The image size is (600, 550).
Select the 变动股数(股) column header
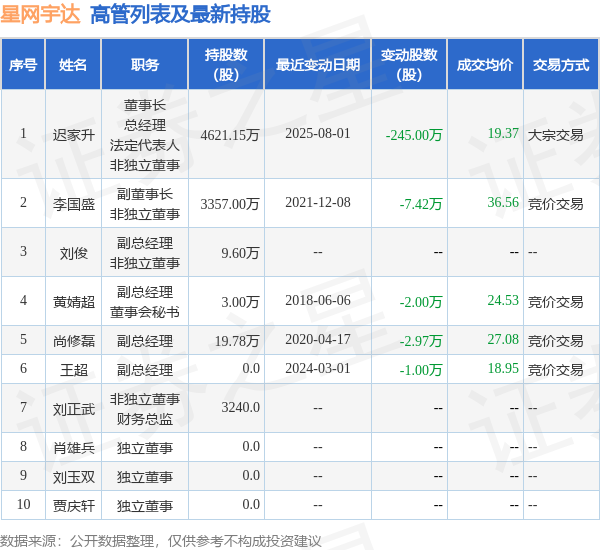pyautogui.click(x=409, y=64)
